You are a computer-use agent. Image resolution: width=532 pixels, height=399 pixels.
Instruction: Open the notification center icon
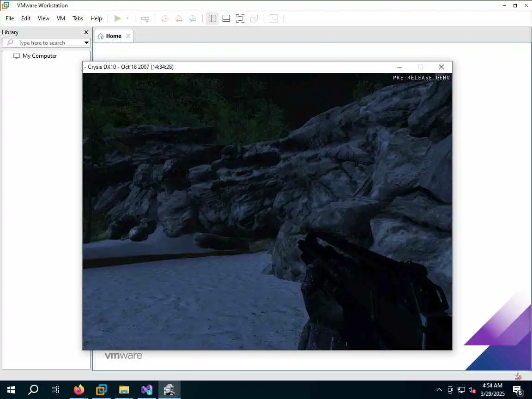click(x=517, y=390)
